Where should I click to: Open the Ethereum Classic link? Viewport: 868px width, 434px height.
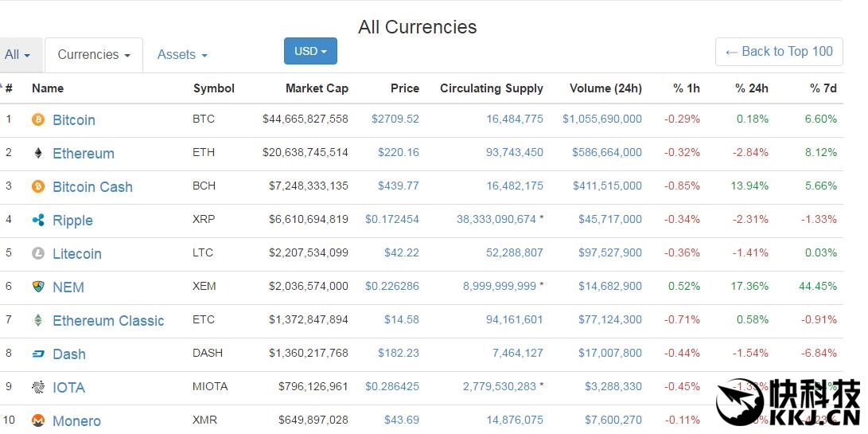tap(108, 320)
